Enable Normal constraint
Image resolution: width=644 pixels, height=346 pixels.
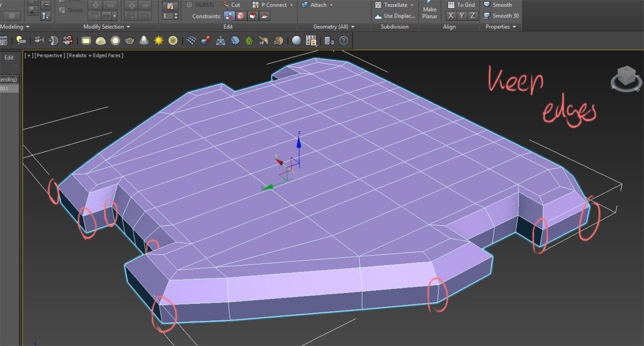265,16
